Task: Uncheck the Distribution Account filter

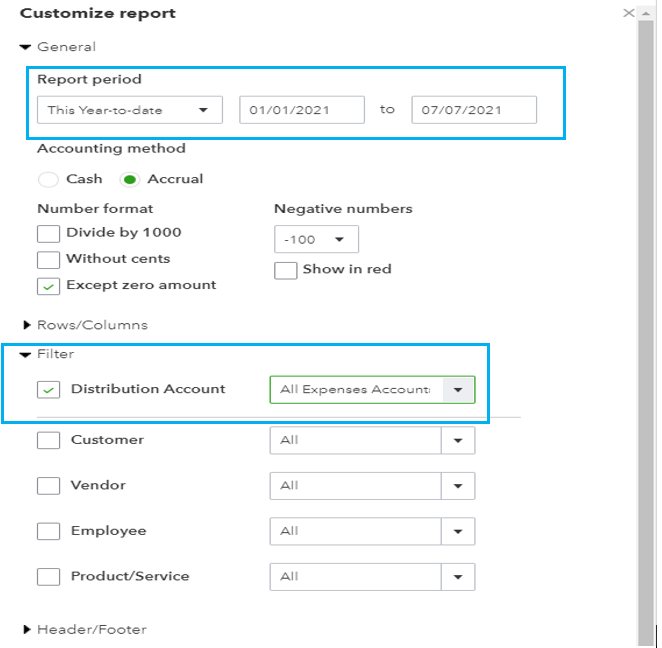Action: pos(48,390)
